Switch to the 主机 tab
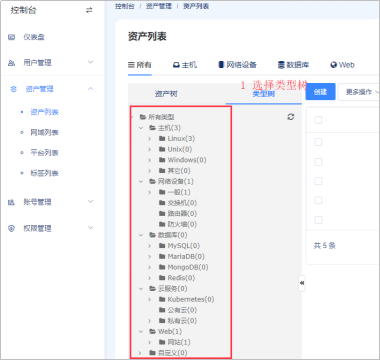Viewport: 380px width, 361px height. tap(185, 65)
